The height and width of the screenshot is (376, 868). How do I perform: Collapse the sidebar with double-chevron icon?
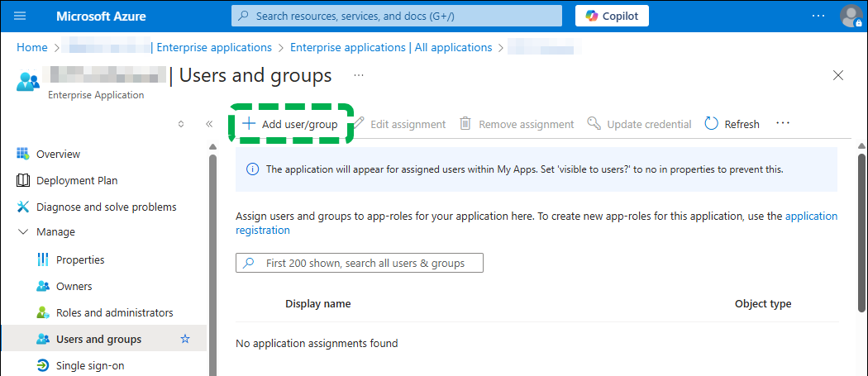click(x=209, y=124)
